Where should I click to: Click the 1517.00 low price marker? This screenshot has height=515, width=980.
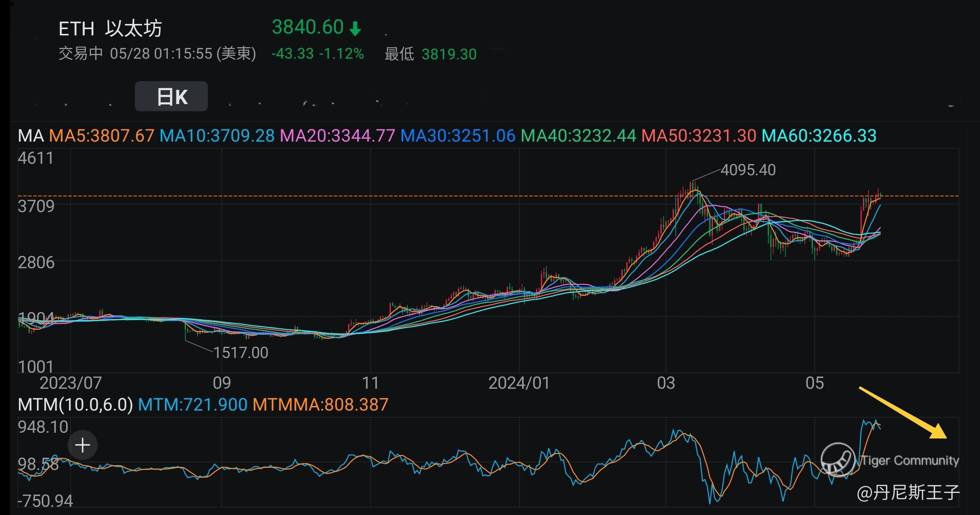pos(241,353)
